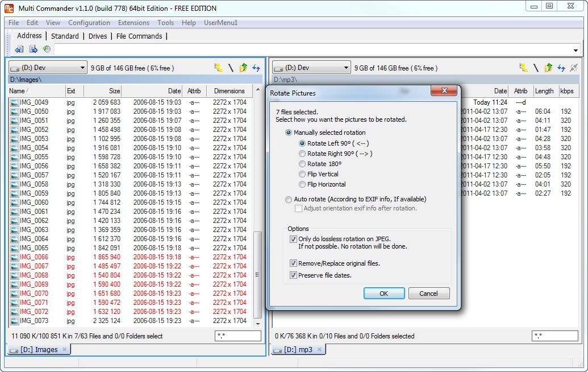Image resolution: width=588 pixels, height=372 pixels.
Task: Uncheck Remove/Replace original files
Action: [x=294, y=263]
